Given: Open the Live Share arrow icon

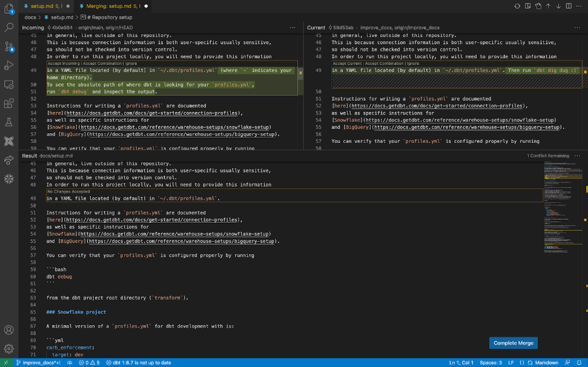Looking at the screenshot, I should 8,160.
